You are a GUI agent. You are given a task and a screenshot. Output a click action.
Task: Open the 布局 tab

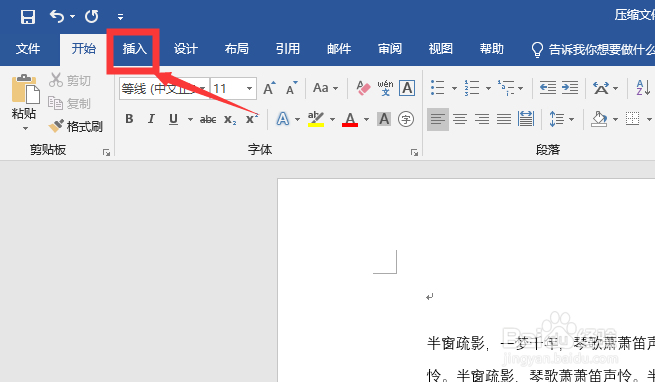coord(236,49)
